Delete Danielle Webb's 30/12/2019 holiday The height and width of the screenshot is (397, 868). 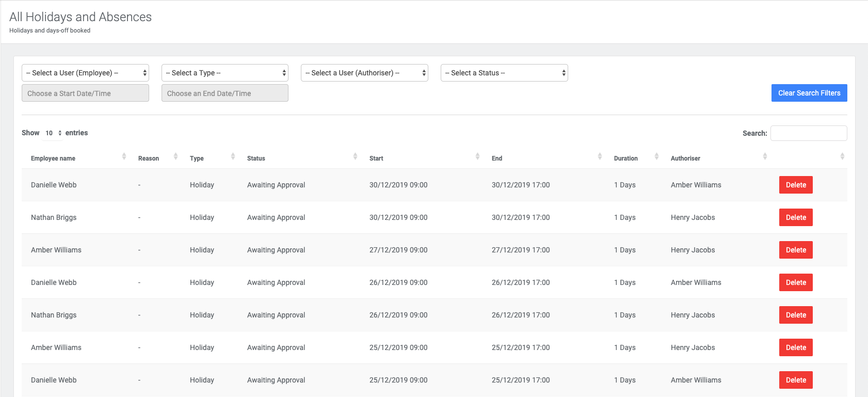[796, 185]
